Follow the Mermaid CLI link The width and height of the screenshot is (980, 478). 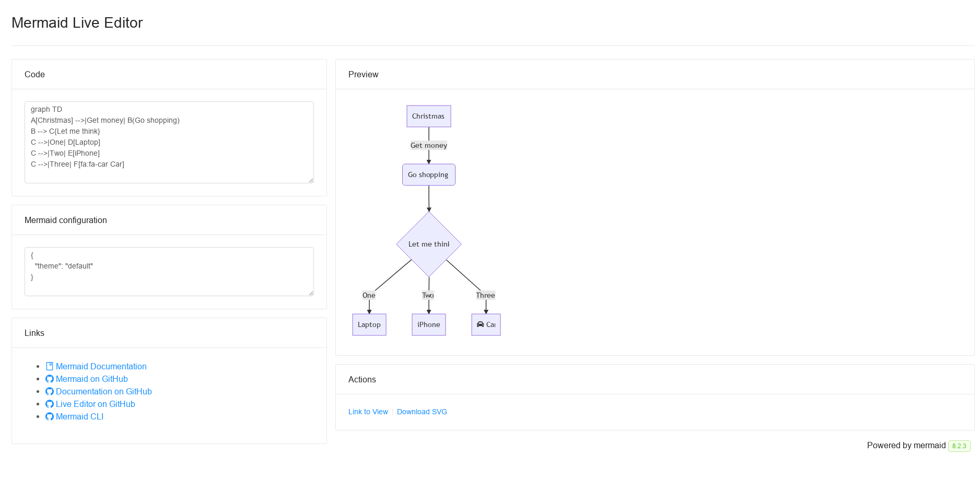[79, 416]
